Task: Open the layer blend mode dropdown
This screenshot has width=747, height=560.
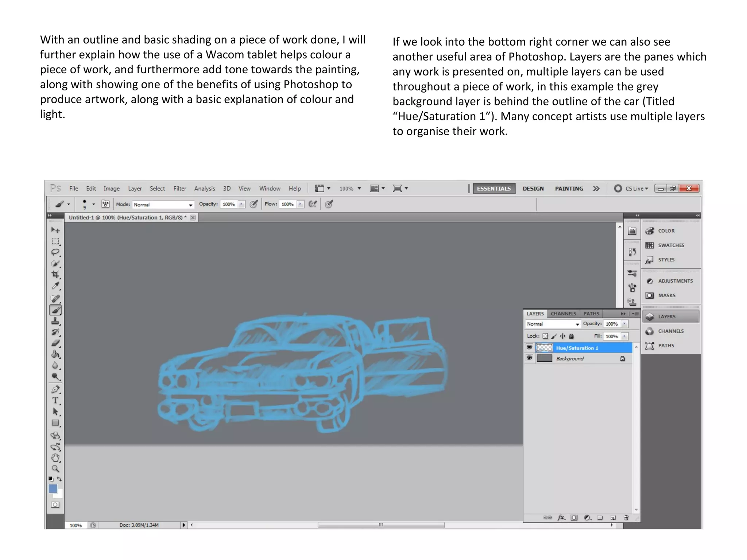Action: (x=553, y=324)
